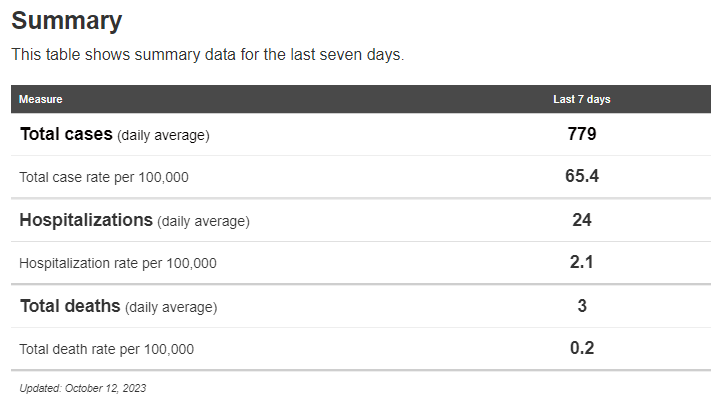Image resolution: width=727 pixels, height=417 pixels.
Task: Click the 2.1 hospitalization rate value
Action: [582, 263]
